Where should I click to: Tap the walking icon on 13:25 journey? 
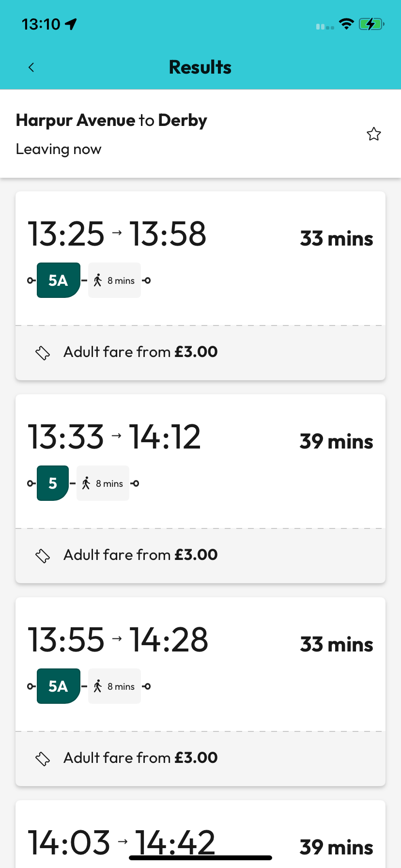98,280
